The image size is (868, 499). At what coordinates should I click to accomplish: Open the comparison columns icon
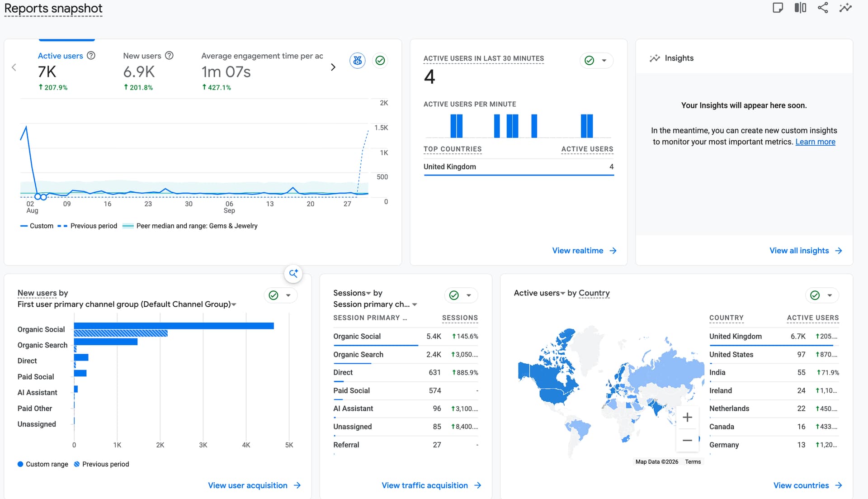[x=800, y=8]
